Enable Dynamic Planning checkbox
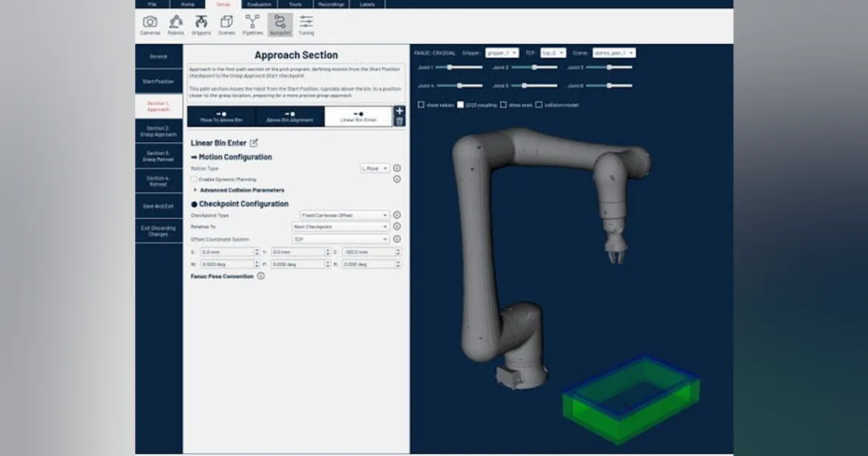Image resolution: width=868 pixels, height=456 pixels. (194, 179)
